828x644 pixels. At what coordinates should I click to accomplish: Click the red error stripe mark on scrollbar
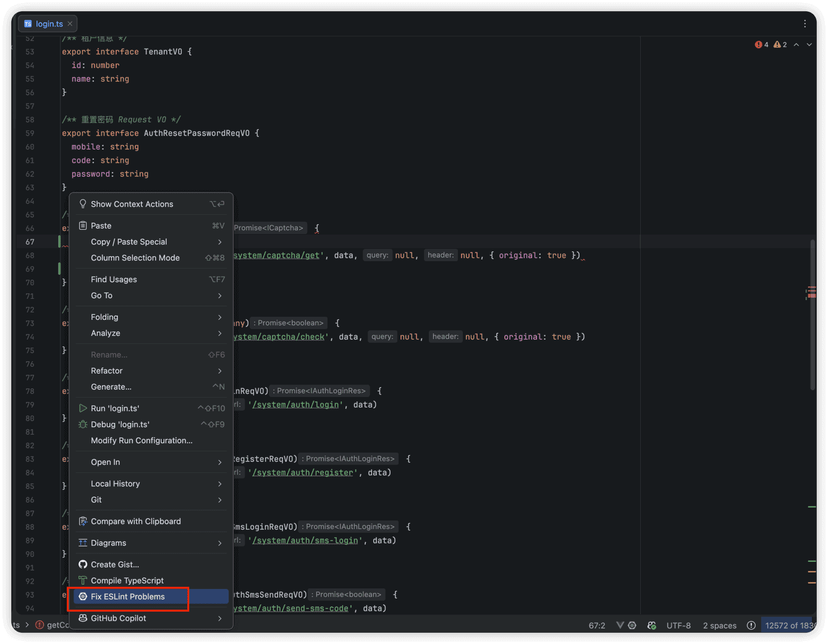[811, 295]
